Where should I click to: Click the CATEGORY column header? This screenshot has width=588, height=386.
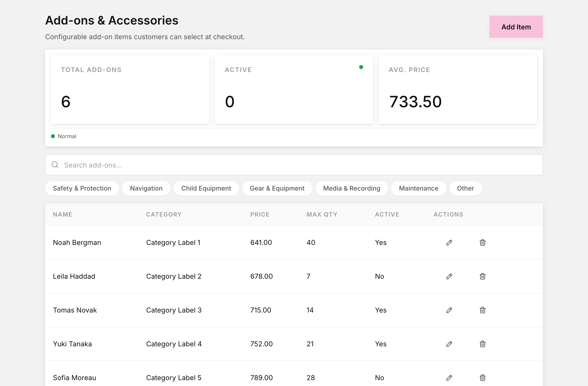pos(164,214)
